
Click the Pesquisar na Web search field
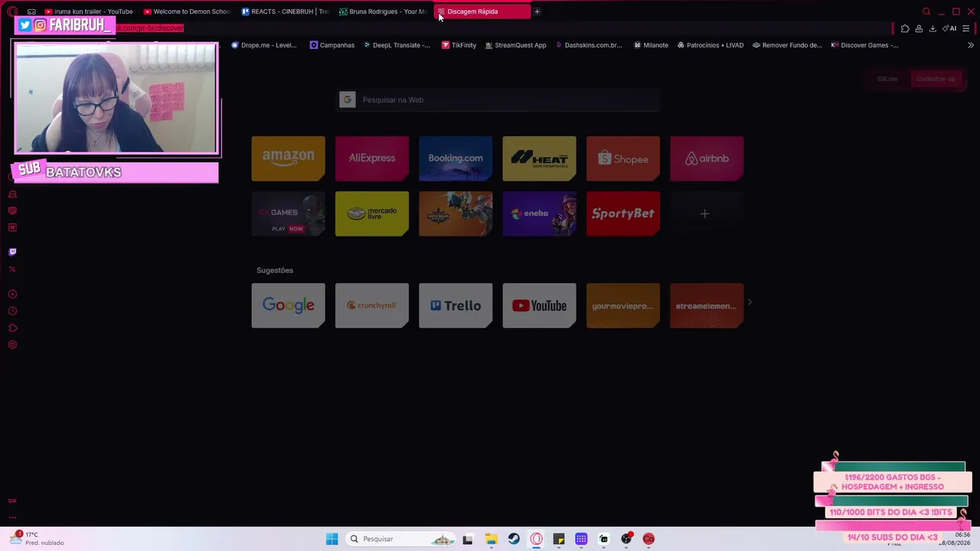[498, 99]
